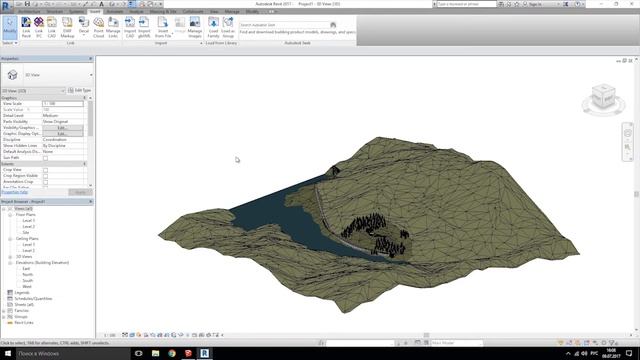Screen dimensions: 640x360
Task: Select Level 1 under Floor Plans
Action: [29, 220]
